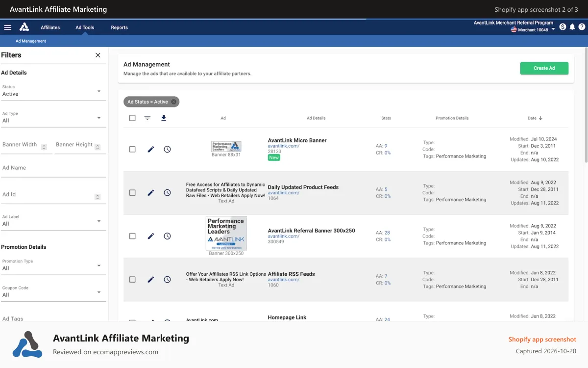
Task: Click the page vertical scrollbar
Action: [x=586, y=105]
